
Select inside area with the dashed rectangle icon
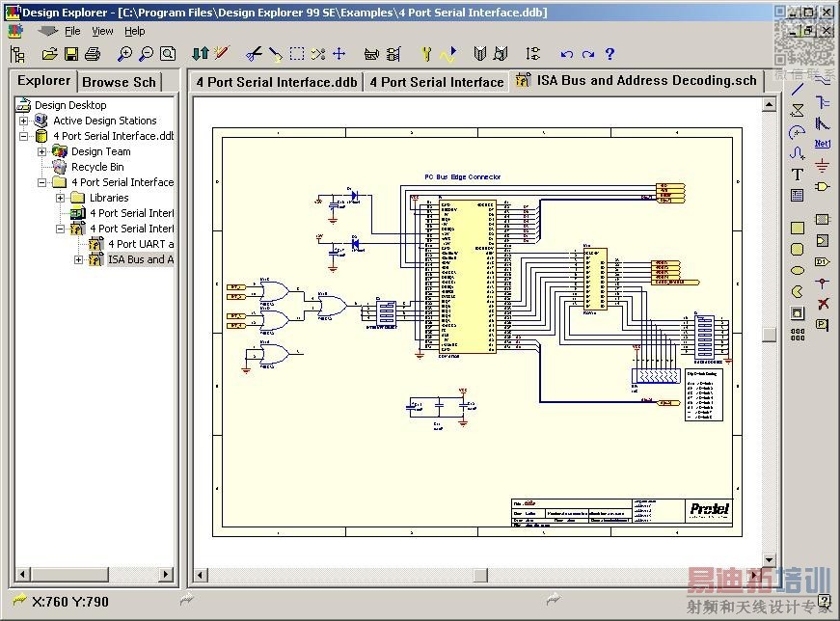click(x=297, y=54)
